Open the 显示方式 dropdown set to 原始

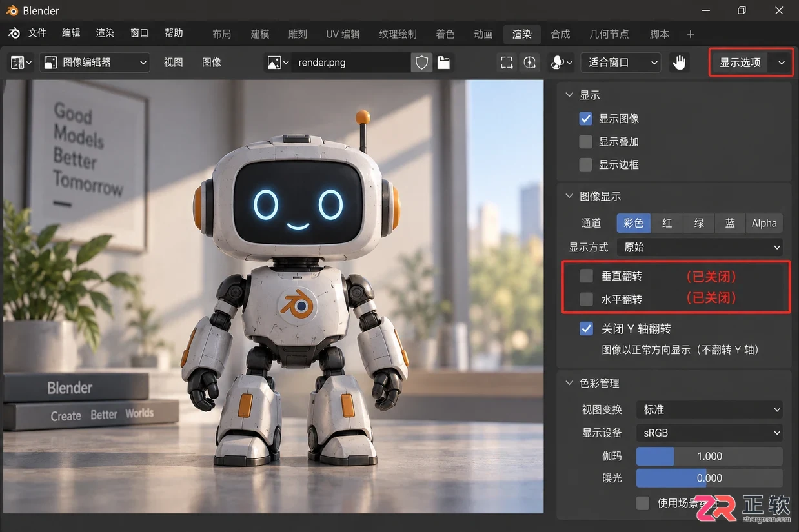tap(700, 247)
